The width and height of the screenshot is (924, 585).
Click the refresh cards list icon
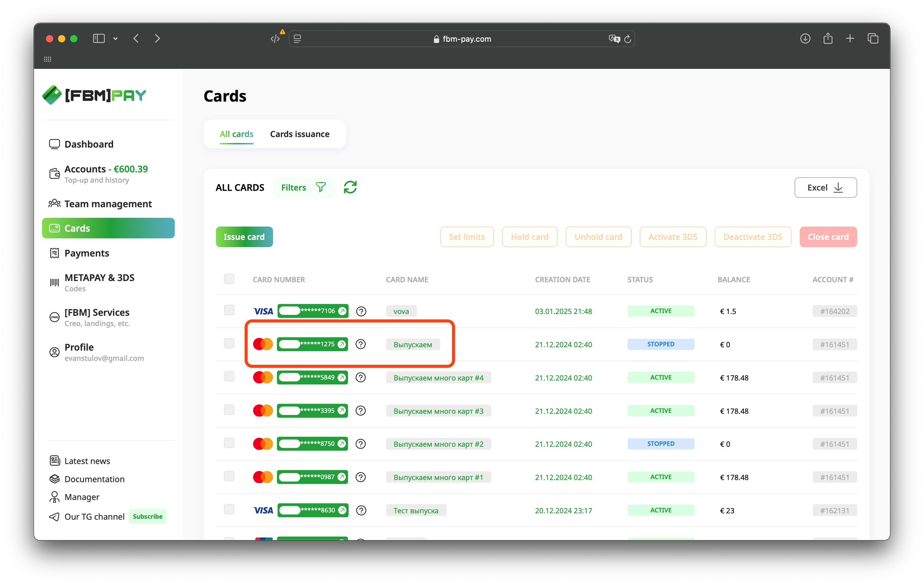(350, 187)
